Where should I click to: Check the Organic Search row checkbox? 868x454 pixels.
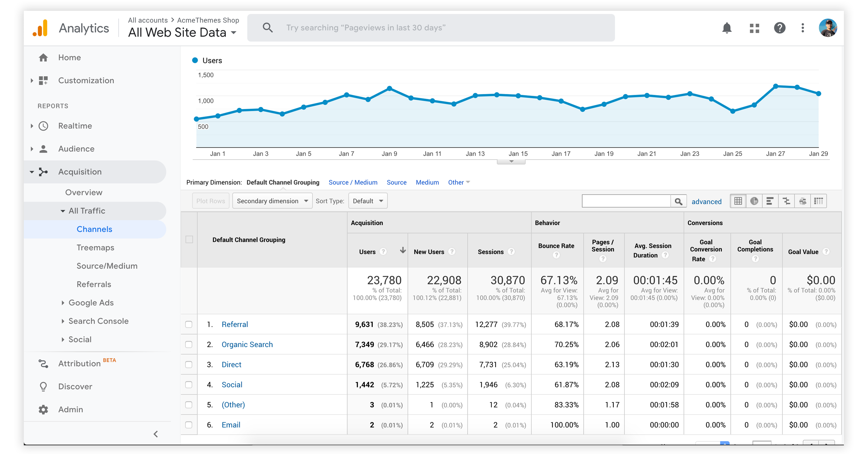tap(189, 345)
